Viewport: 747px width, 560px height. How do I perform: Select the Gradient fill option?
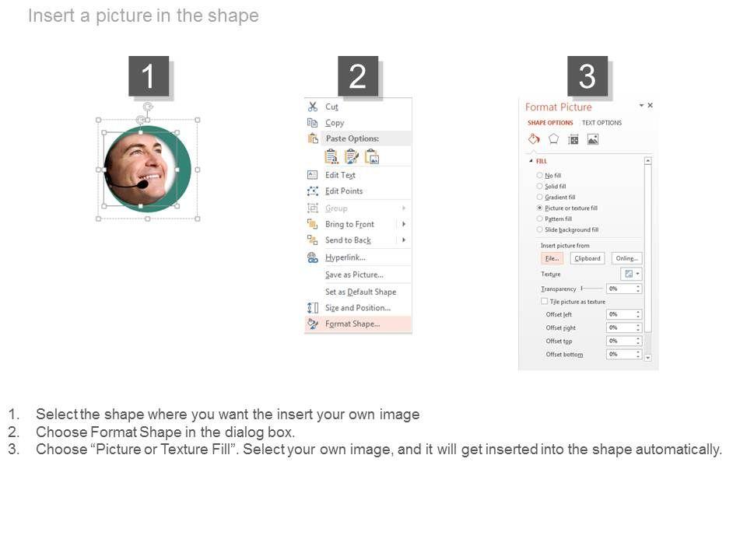click(540, 198)
